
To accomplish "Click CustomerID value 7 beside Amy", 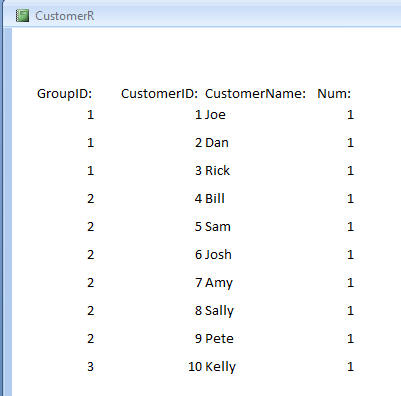I will (199, 283).
